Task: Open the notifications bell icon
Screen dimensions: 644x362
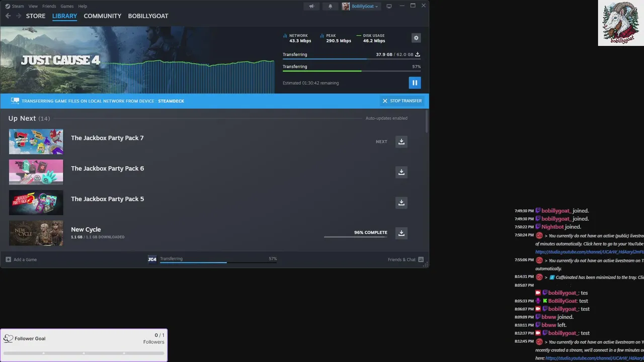Action: click(331, 6)
